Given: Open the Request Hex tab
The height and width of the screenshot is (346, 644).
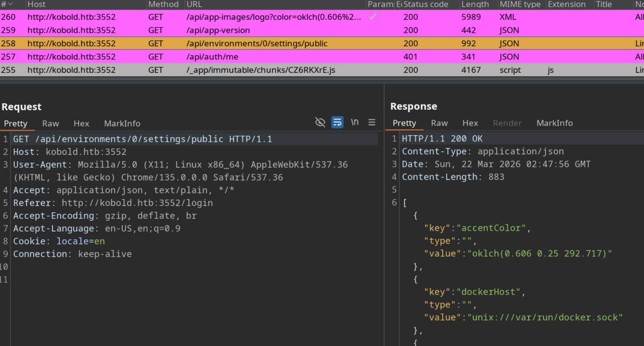Looking at the screenshot, I should pos(81,124).
